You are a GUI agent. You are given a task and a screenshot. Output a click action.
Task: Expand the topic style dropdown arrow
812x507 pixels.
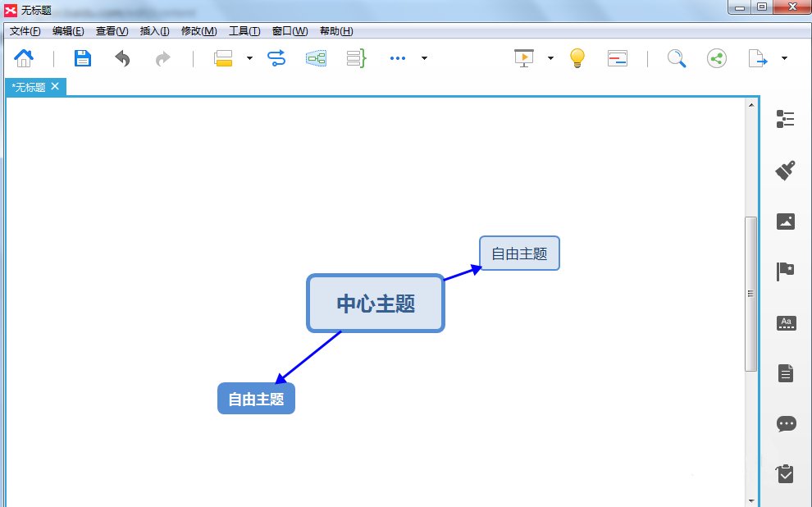click(249, 58)
